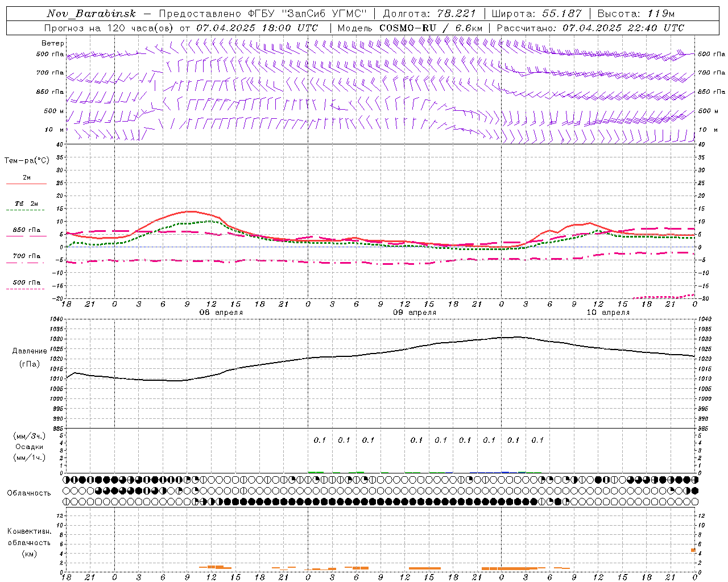This screenshot has width=728, height=582.
Task: Click the (мм/3ч.) precipitation unit label
Action: click(29, 436)
